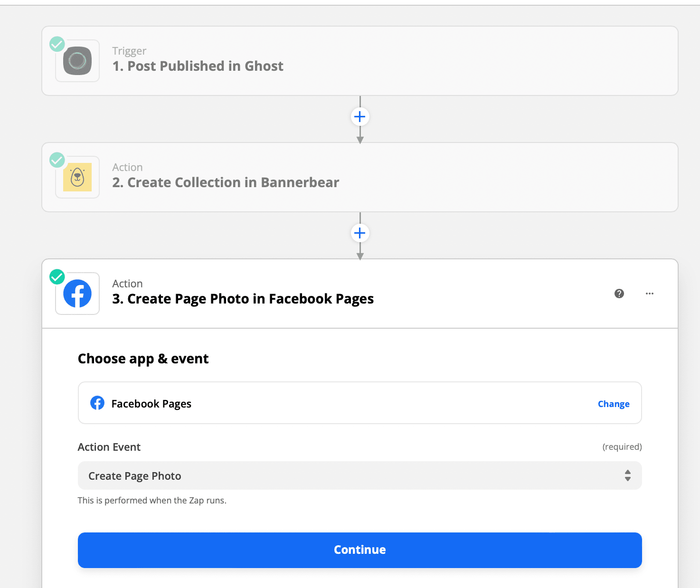Click the green checkmark on Facebook step
Screen dimensions: 700x588
pos(57,276)
